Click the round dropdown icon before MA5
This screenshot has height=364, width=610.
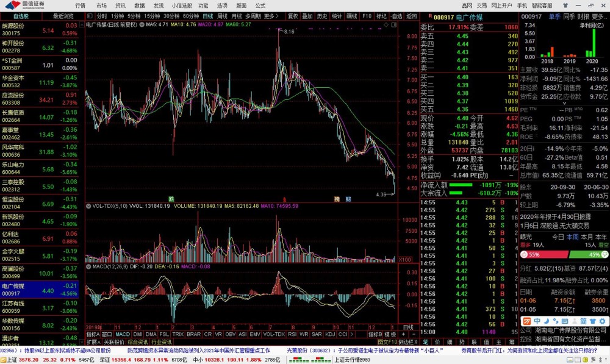tap(142, 24)
